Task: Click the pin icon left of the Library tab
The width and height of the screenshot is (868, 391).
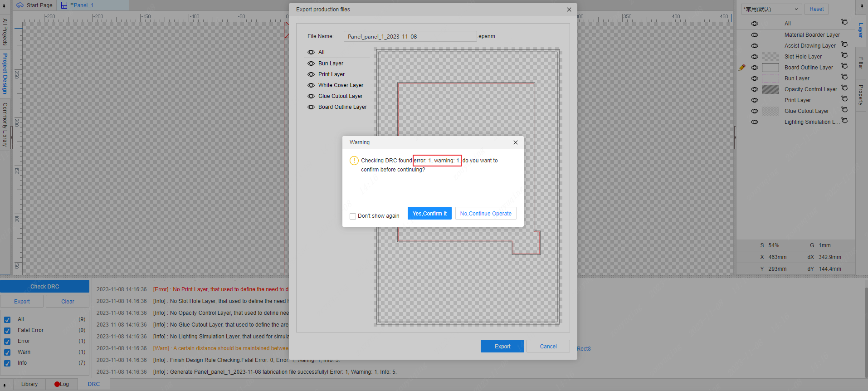Action: [x=4, y=385]
